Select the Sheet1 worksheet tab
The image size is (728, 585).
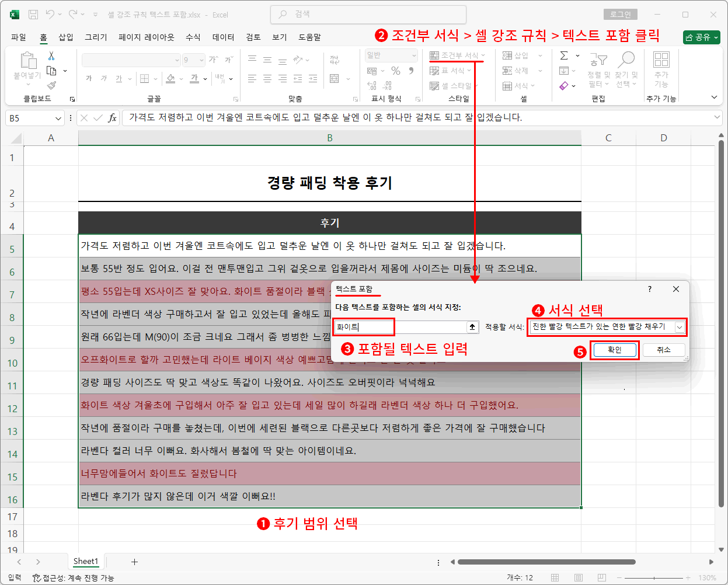(x=86, y=561)
